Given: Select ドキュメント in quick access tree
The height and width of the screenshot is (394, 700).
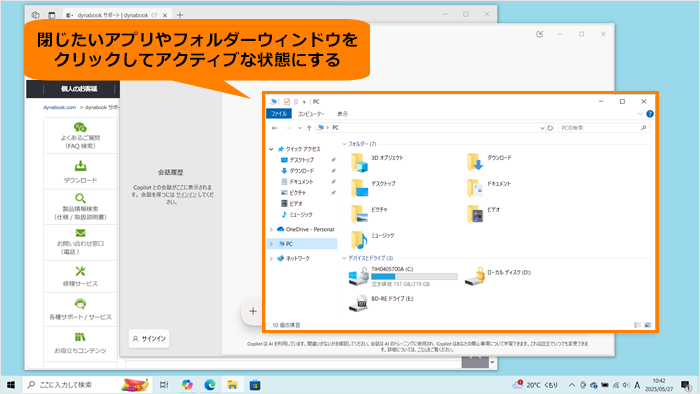Looking at the screenshot, I should tap(297, 182).
